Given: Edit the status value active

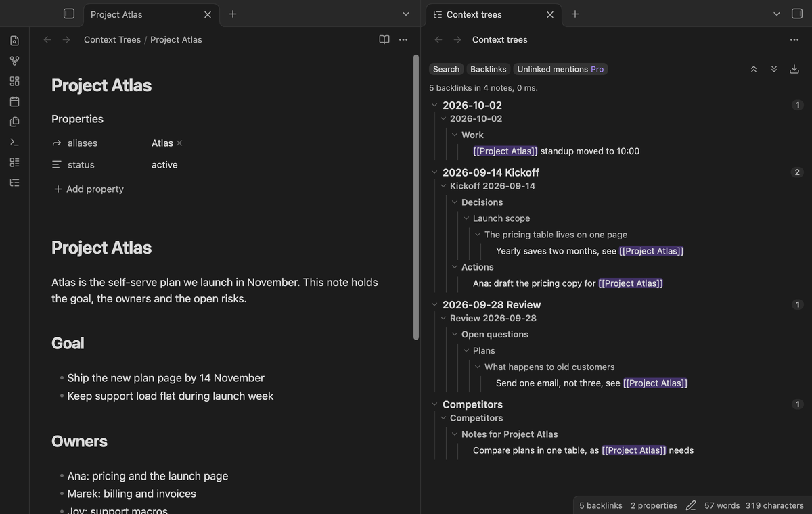Looking at the screenshot, I should (164, 165).
